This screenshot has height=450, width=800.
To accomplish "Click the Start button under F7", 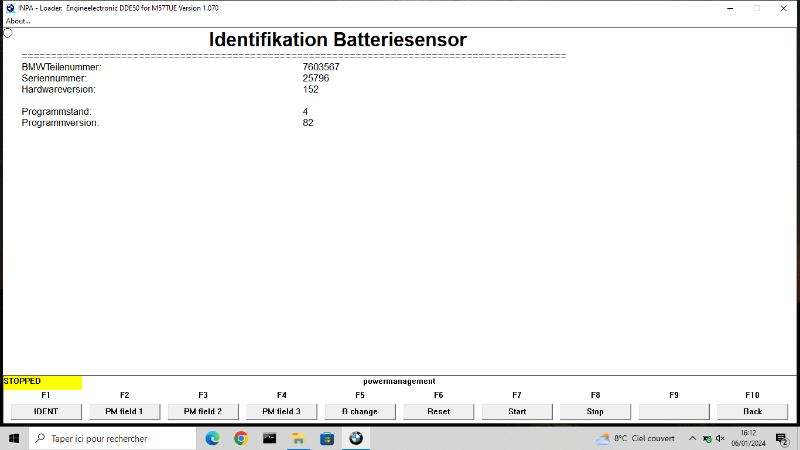I will click(x=517, y=411).
